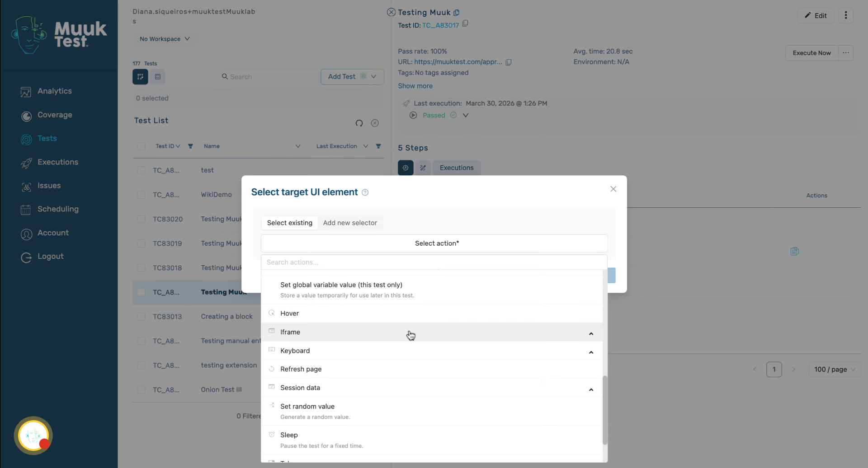Copy the Test ID TC_A83017

click(x=465, y=23)
